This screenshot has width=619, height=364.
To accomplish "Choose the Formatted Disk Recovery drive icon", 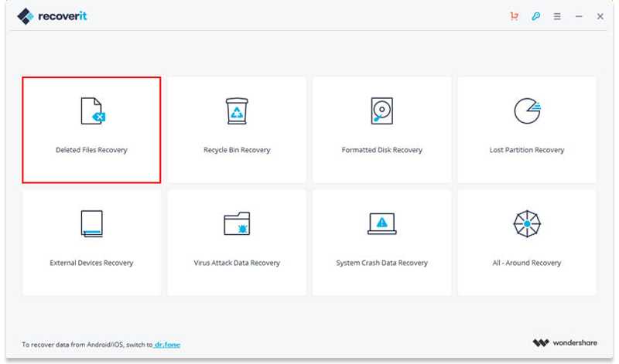I will tap(381, 111).
